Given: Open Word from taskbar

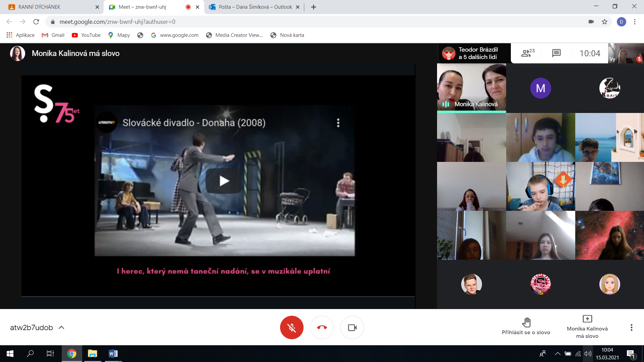Looking at the screenshot, I should 113,354.
